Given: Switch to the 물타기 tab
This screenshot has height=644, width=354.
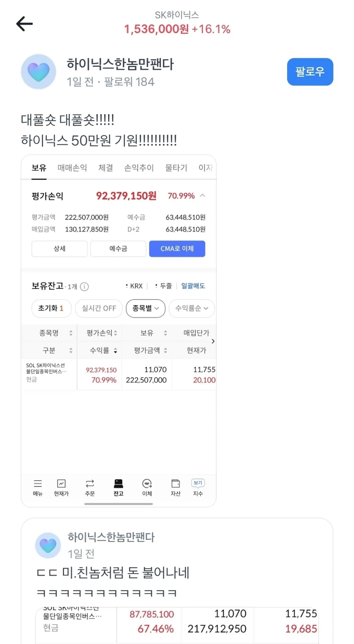Looking at the screenshot, I should [x=176, y=168].
